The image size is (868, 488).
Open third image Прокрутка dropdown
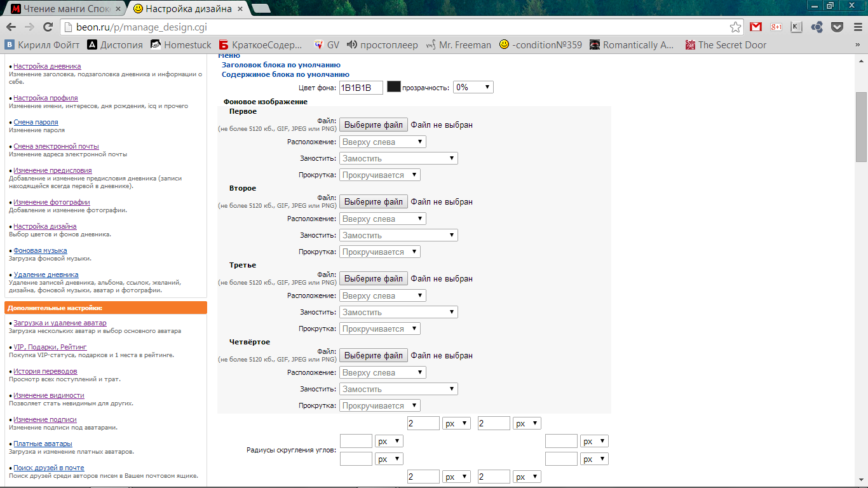[380, 329]
